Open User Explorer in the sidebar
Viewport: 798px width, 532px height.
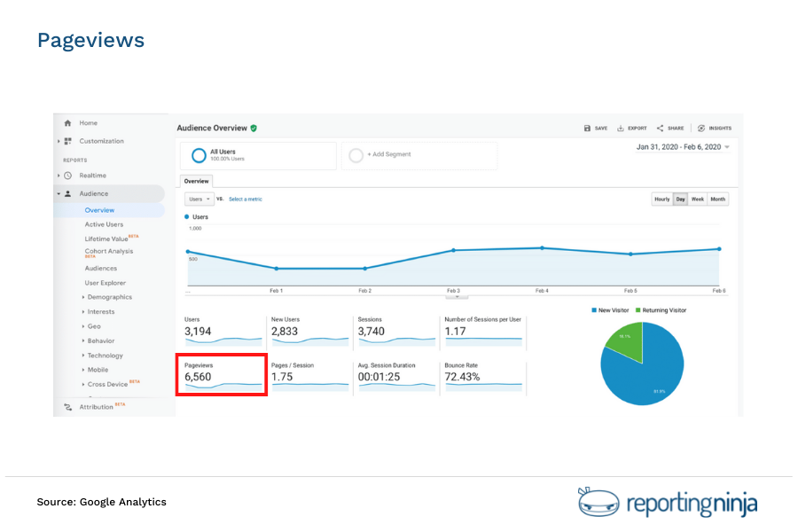click(x=106, y=281)
